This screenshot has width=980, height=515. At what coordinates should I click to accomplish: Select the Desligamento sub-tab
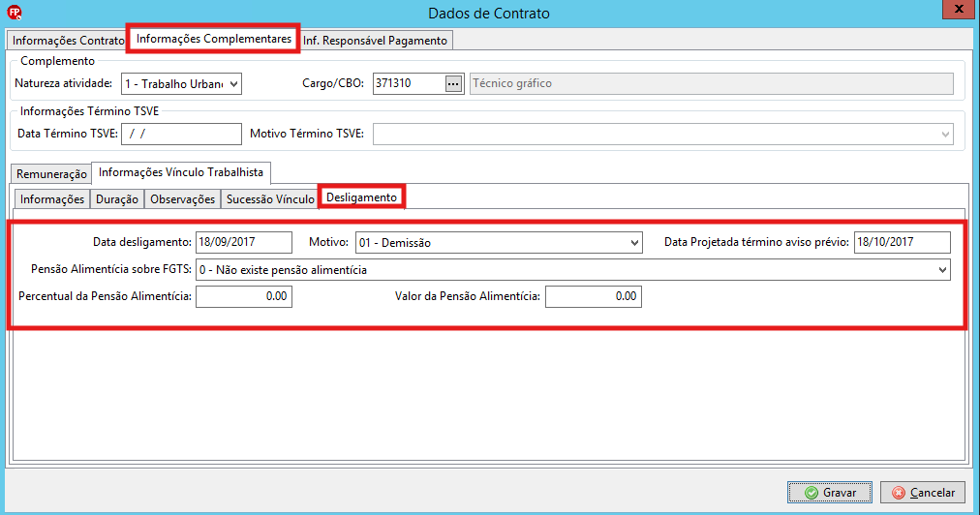coord(362,197)
